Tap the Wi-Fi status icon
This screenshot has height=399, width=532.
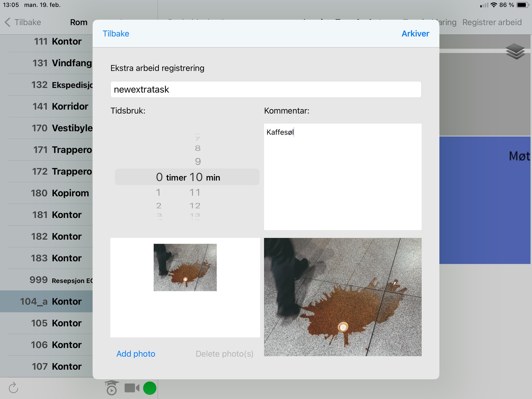point(494,5)
